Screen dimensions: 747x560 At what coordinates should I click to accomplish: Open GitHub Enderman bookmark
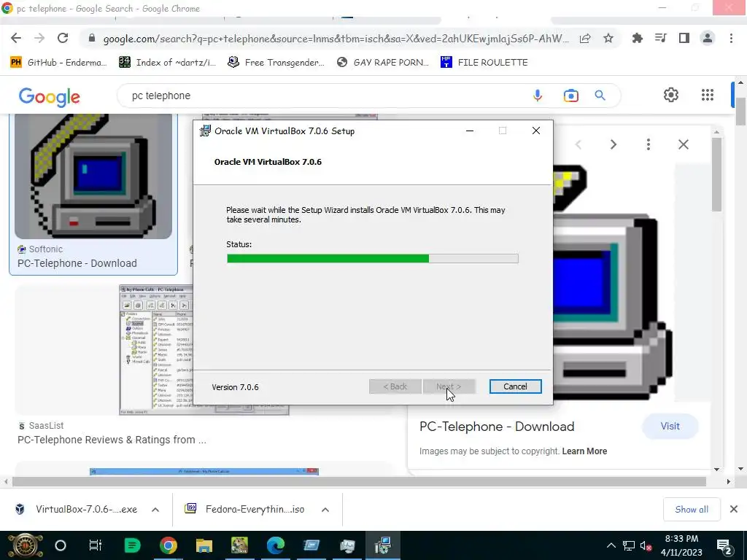(x=58, y=63)
